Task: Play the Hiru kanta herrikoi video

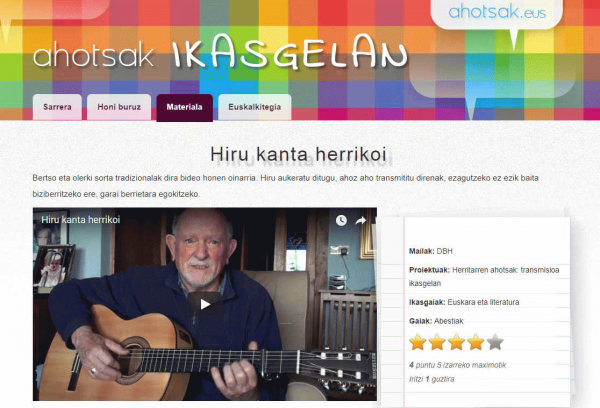Action: [x=205, y=304]
